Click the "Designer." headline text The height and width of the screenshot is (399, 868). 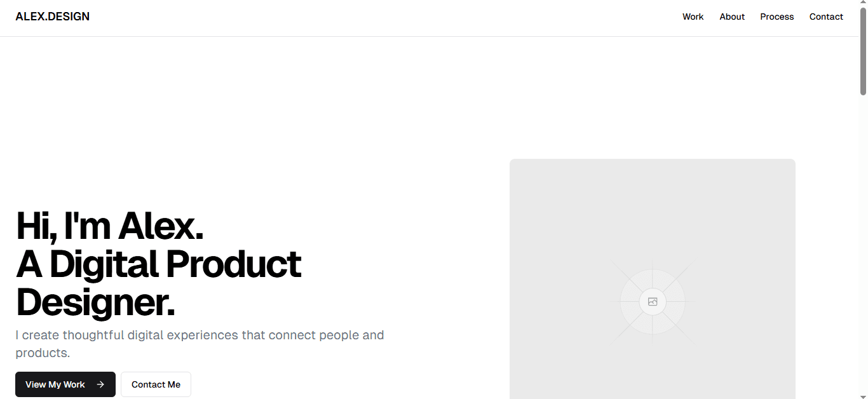(95, 302)
